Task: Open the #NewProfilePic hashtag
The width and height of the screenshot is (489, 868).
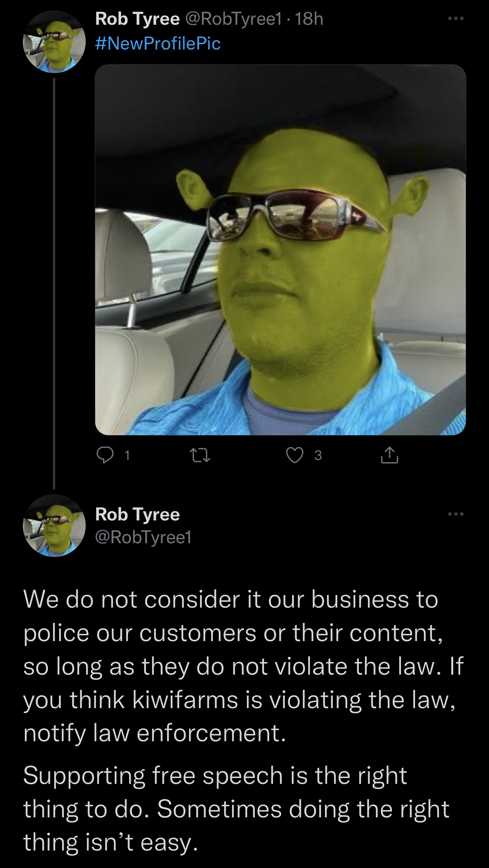Action: [158, 43]
